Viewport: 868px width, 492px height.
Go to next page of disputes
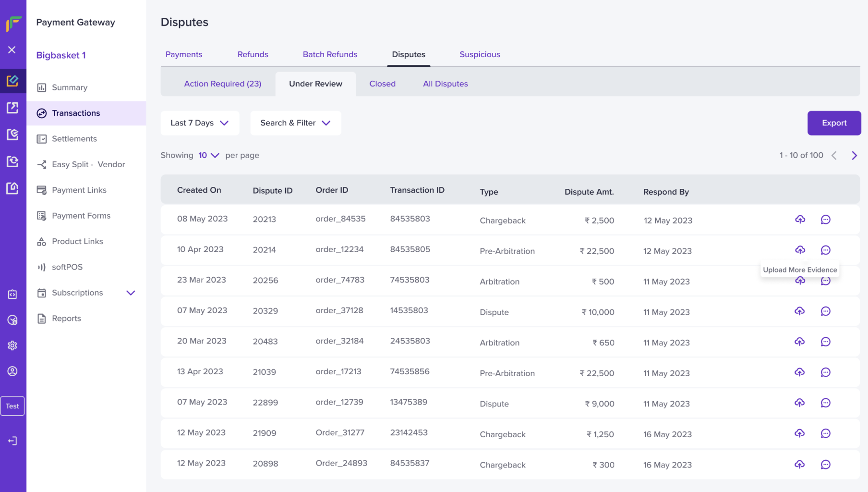pyautogui.click(x=854, y=155)
